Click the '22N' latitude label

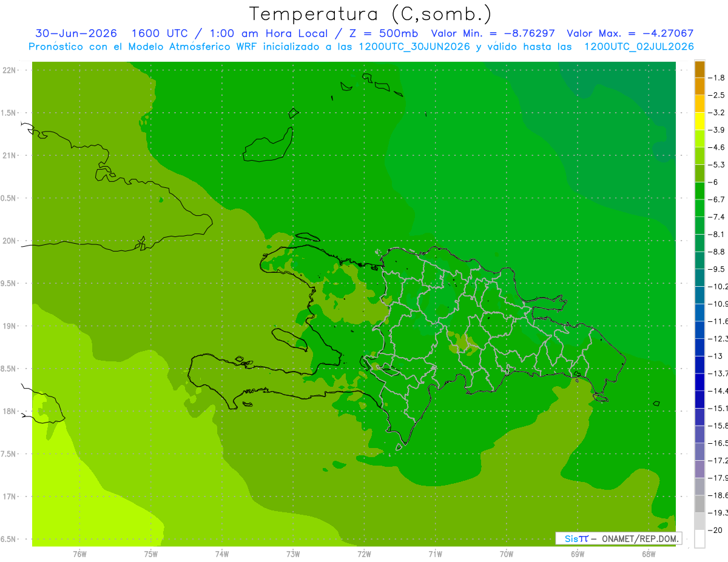(10, 70)
